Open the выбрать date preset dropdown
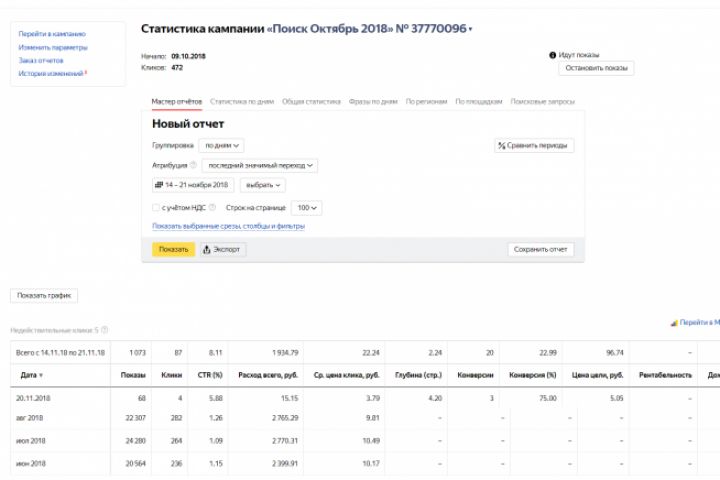The height and width of the screenshot is (480, 720). 263,185
